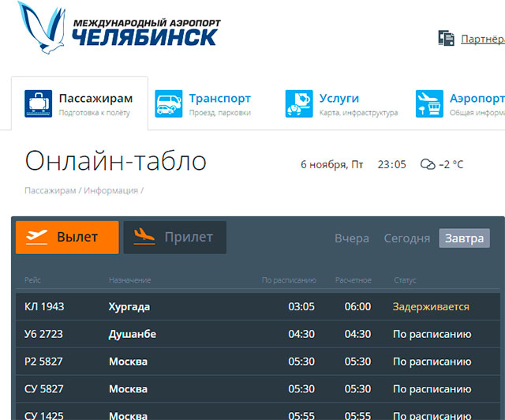Click the Услуги services icon
505x420 pixels.
[x=298, y=103]
